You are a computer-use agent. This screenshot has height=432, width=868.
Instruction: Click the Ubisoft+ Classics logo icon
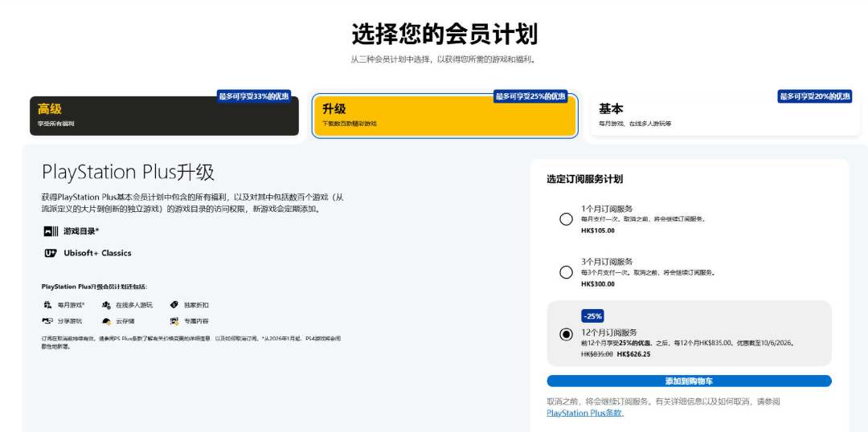51,253
